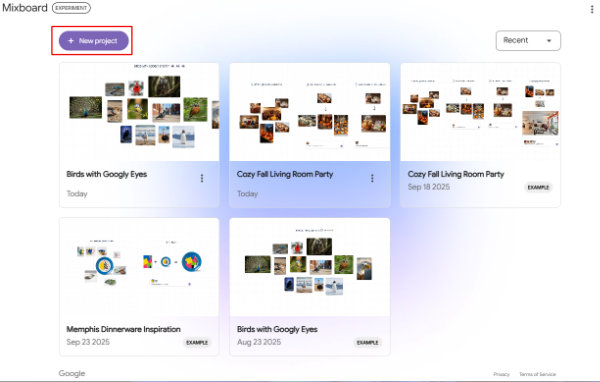Open the Recent sort dropdown
The height and width of the screenshot is (382, 600).
pyautogui.click(x=528, y=41)
